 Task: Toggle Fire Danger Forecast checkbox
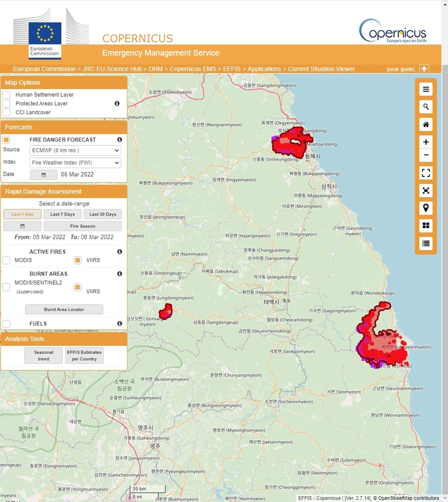pos(6,140)
